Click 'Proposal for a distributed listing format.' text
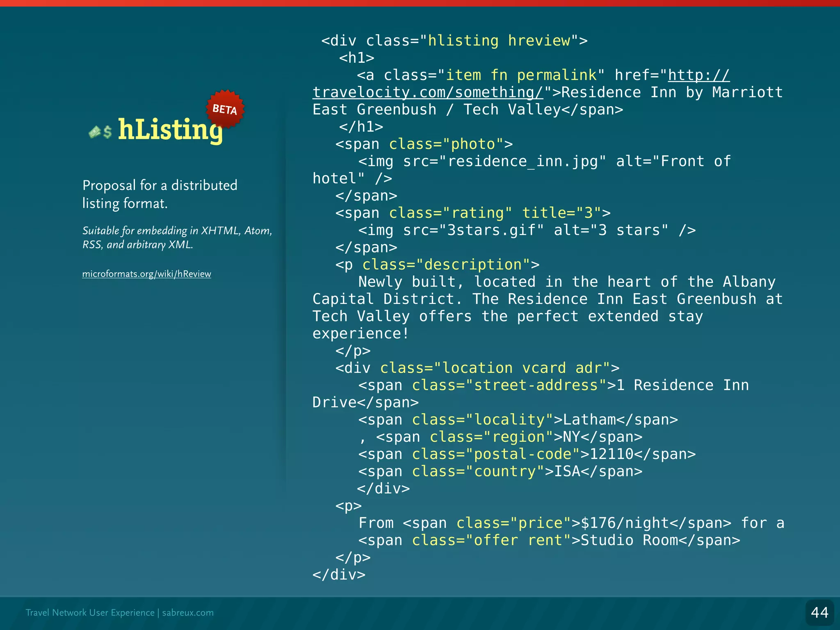The width and height of the screenshot is (840, 630). [x=160, y=194]
